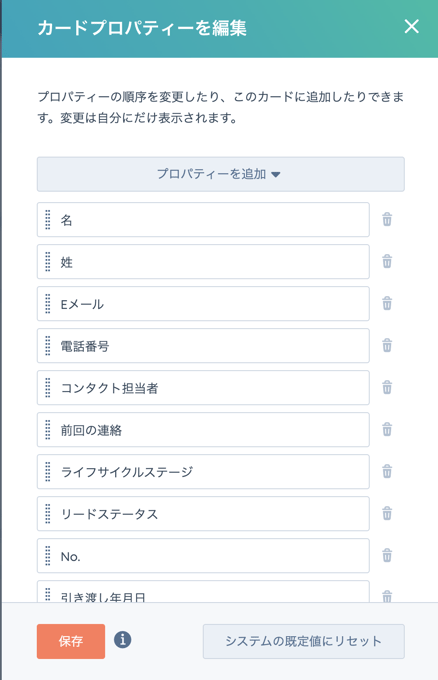Image resolution: width=438 pixels, height=680 pixels.
Task: Open the プロパティーを追加 dropdown
Action: (221, 174)
